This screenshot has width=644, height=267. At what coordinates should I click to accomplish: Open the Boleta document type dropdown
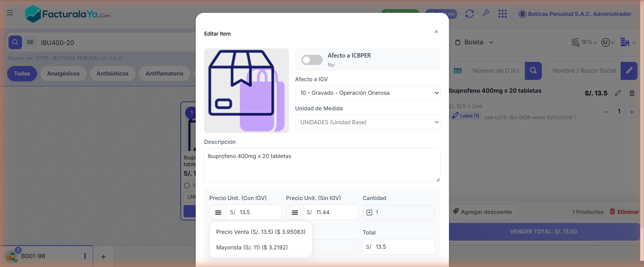[x=474, y=42]
